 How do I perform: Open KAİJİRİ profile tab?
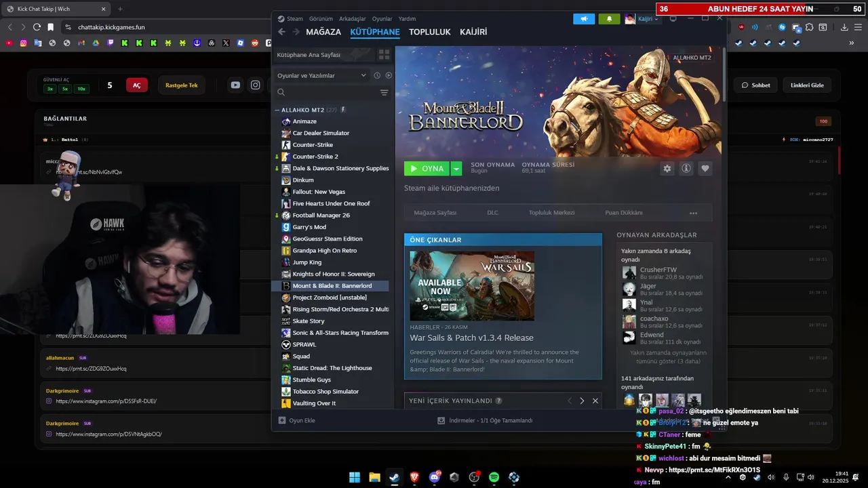click(473, 32)
